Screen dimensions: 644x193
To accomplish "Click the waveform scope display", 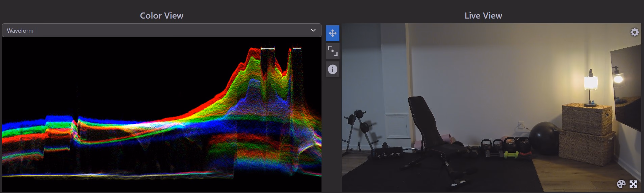I will click(x=161, y=114).
